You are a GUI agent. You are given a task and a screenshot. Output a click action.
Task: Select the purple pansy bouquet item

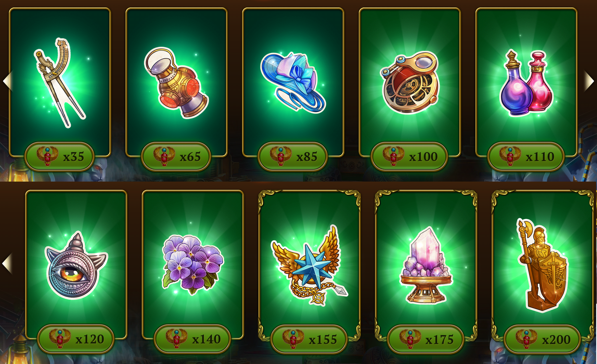pos(193,265)
